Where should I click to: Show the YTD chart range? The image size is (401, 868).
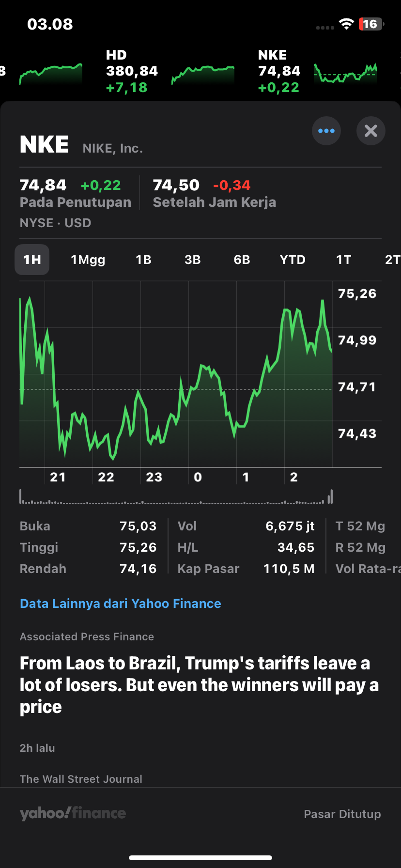tap(293, 260)
